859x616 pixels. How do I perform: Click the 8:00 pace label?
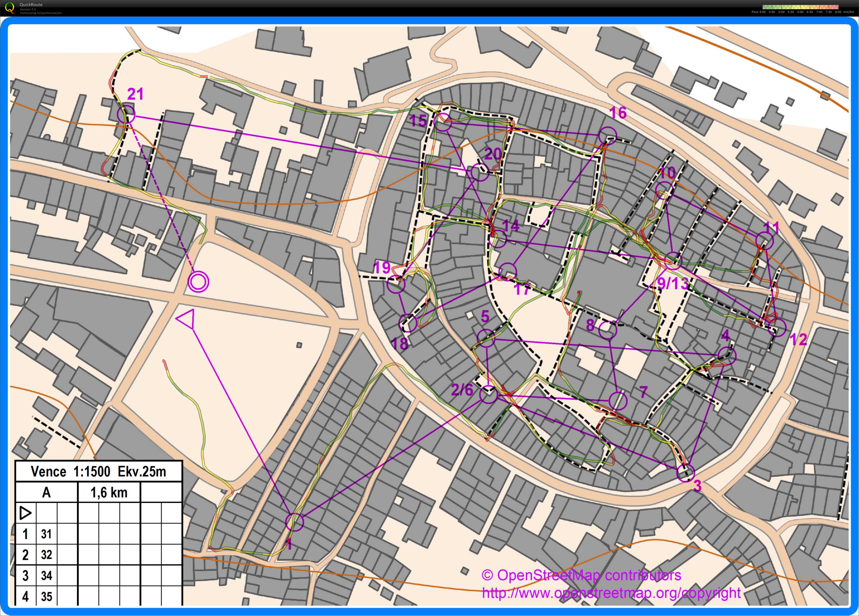coord(838,12)
